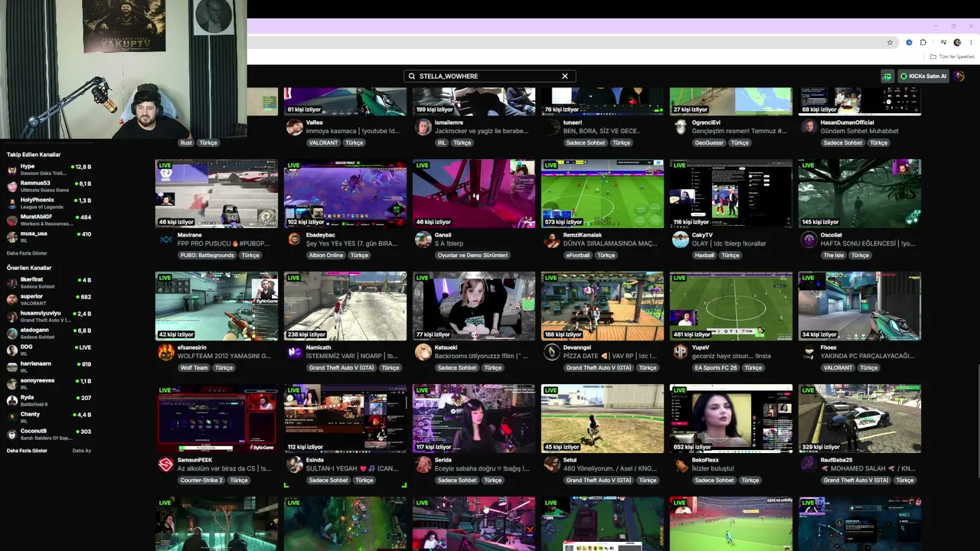Open the Chrome media control icon
This screenshot has width=980, height=551.
943,43
